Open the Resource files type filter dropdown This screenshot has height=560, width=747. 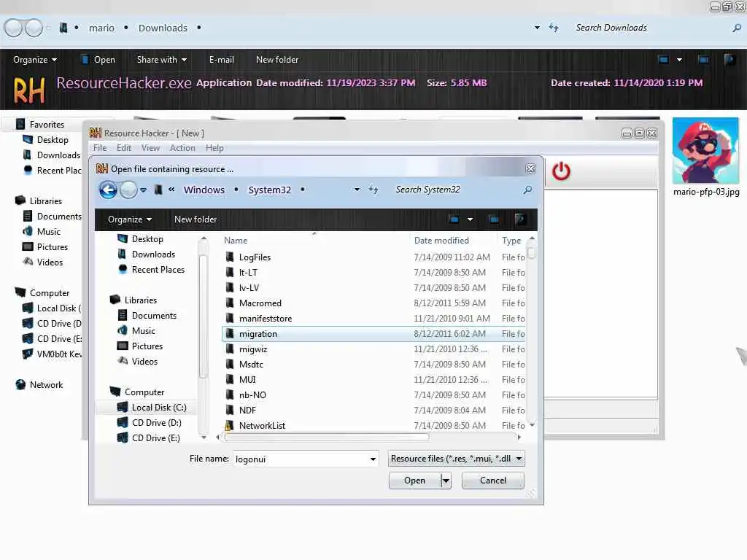click(x=519, y=459)
